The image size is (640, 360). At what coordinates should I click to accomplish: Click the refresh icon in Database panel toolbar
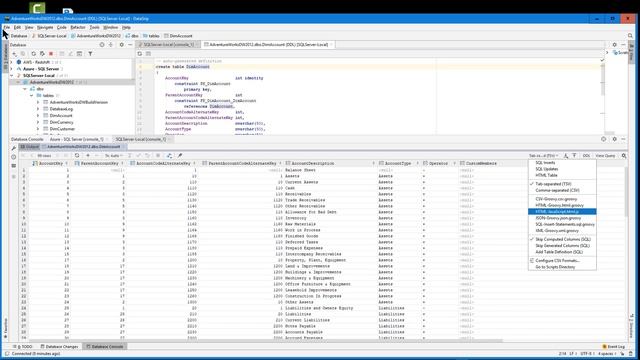(33, 53)
